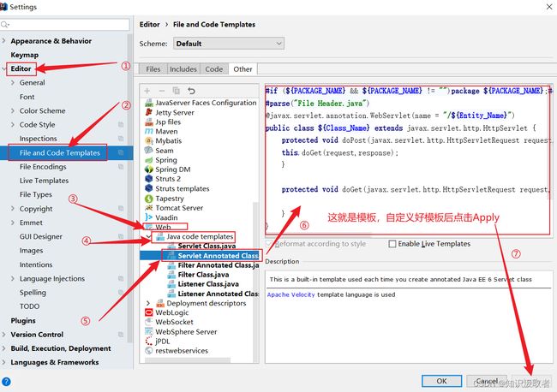Select the WebLogic icon
The height and width of the screenshot is (392, 557).
point(149,312)
